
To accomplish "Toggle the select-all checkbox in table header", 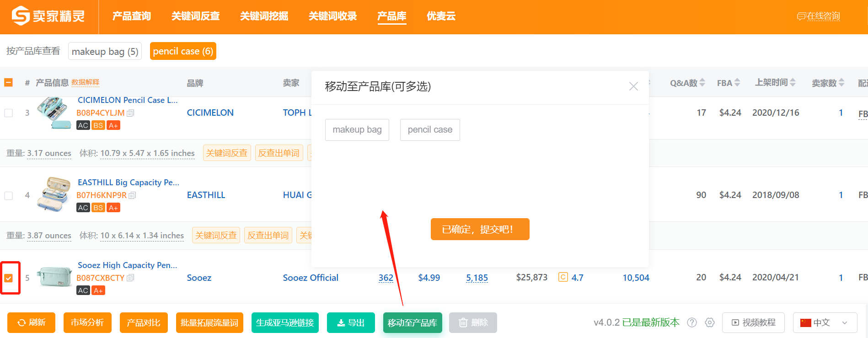I will point(9,83).
